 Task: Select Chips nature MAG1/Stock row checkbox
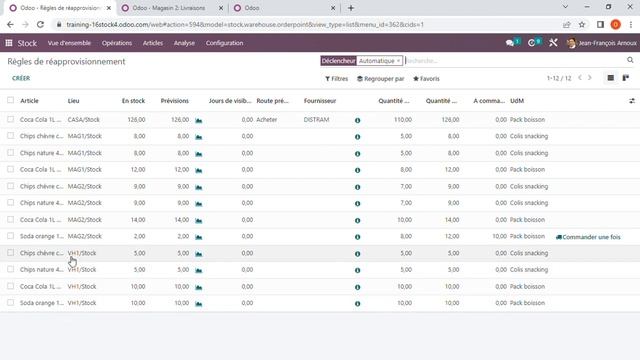tap(11, 152)
